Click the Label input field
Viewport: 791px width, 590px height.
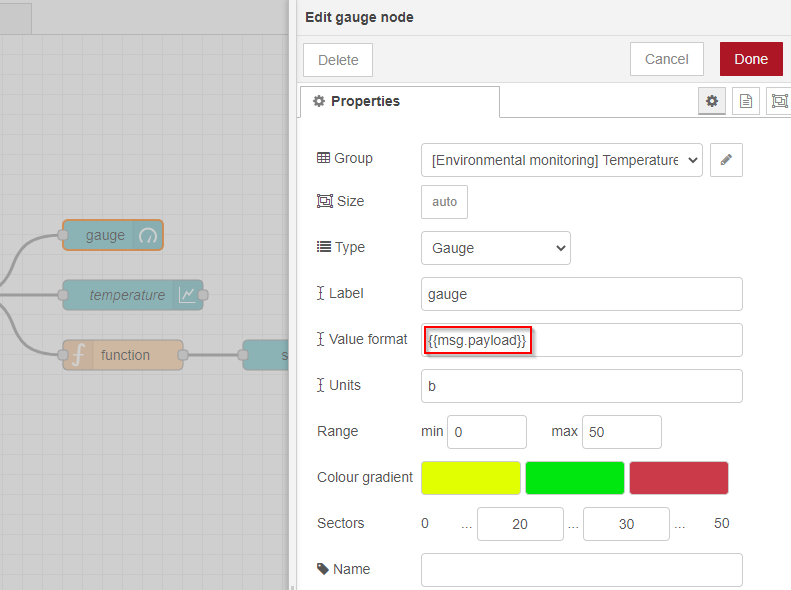[x=582, y=294]
